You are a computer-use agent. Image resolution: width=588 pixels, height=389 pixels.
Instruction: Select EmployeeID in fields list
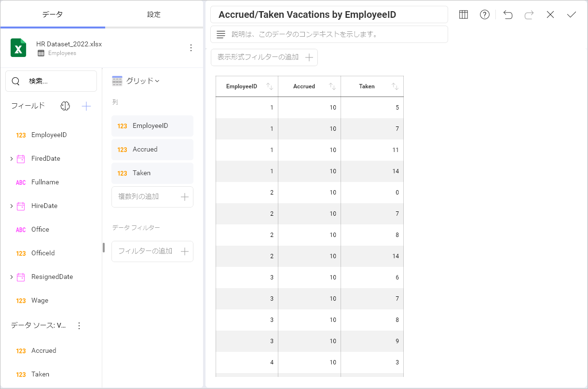pyautogui.click(x=49, y=135)
